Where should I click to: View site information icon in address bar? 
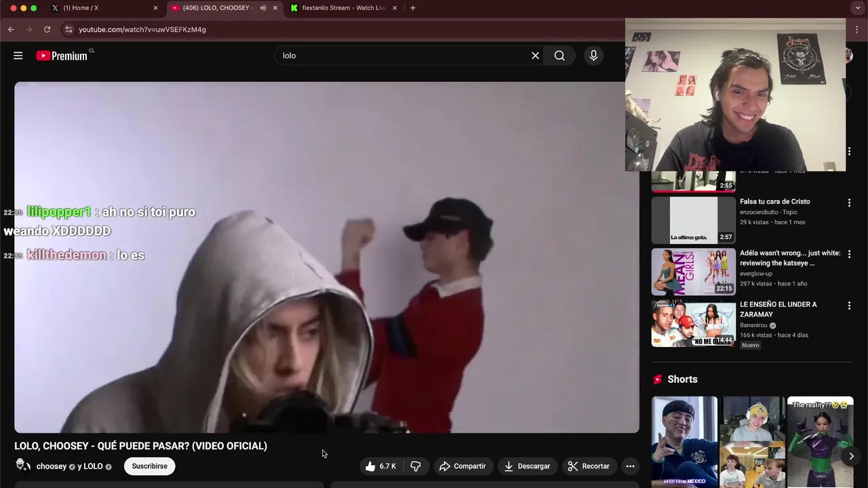pos(68,29)
